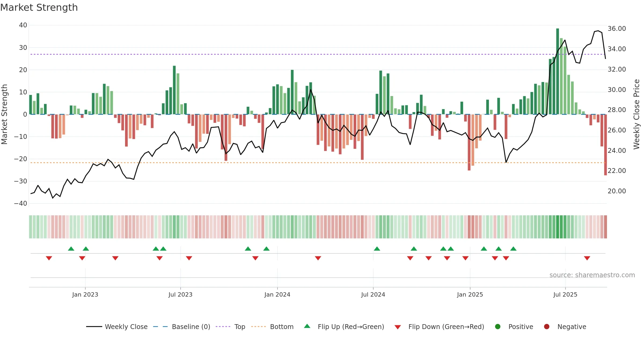Click the red Negative circle legend icon
The height and width of the screenshot is (362, 644).
547,327
